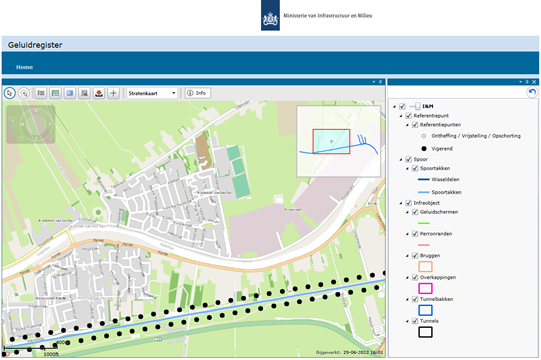Collapse the Geluidschermen tree node
The width and height of the screenshot is (541, 360).
(x=407, y=212)
